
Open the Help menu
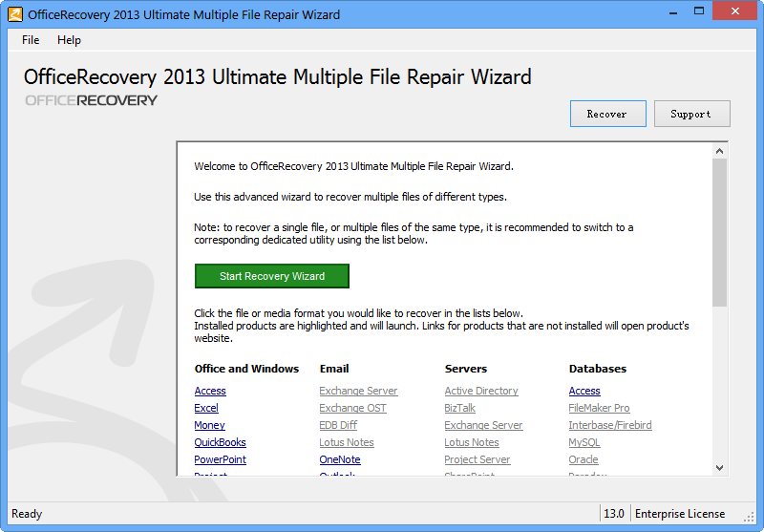pos(69,40)
